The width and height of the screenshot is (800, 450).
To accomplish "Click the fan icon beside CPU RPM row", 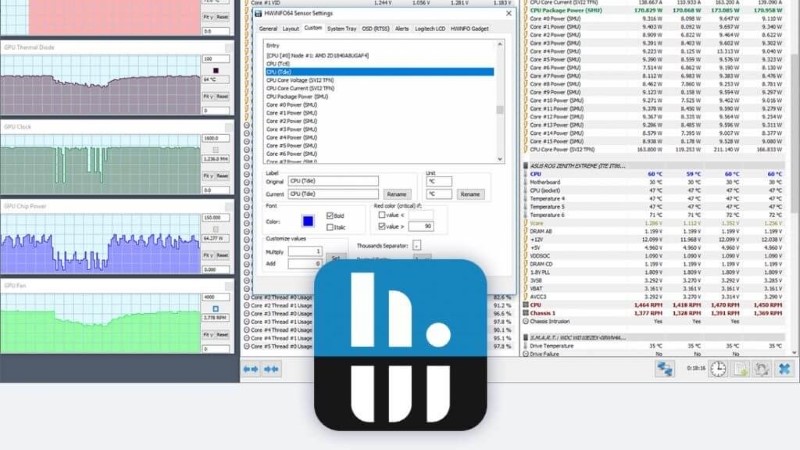I will (x=526, y=305).
